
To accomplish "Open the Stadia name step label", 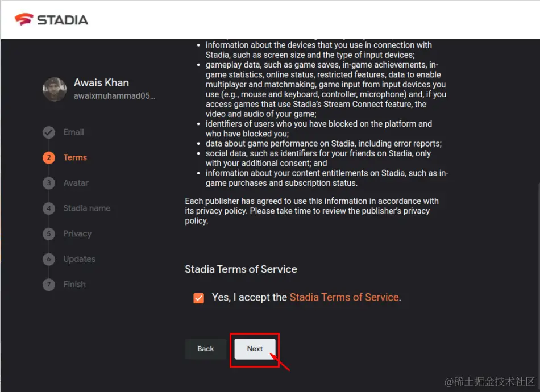I will click(x=87, y=208).
